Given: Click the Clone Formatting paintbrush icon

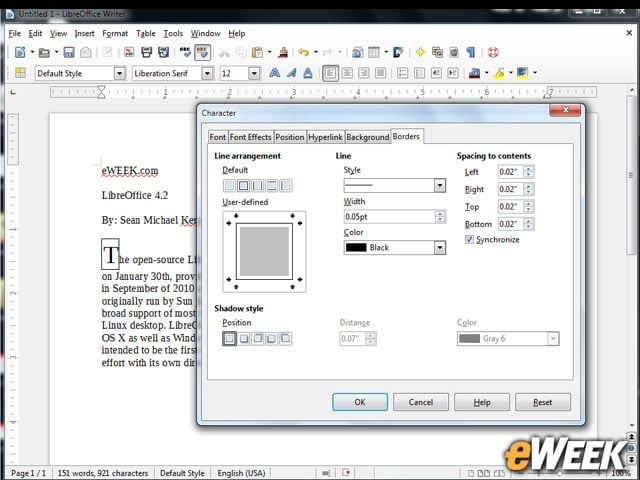Looking at the screenshot, I should (282, 52).
